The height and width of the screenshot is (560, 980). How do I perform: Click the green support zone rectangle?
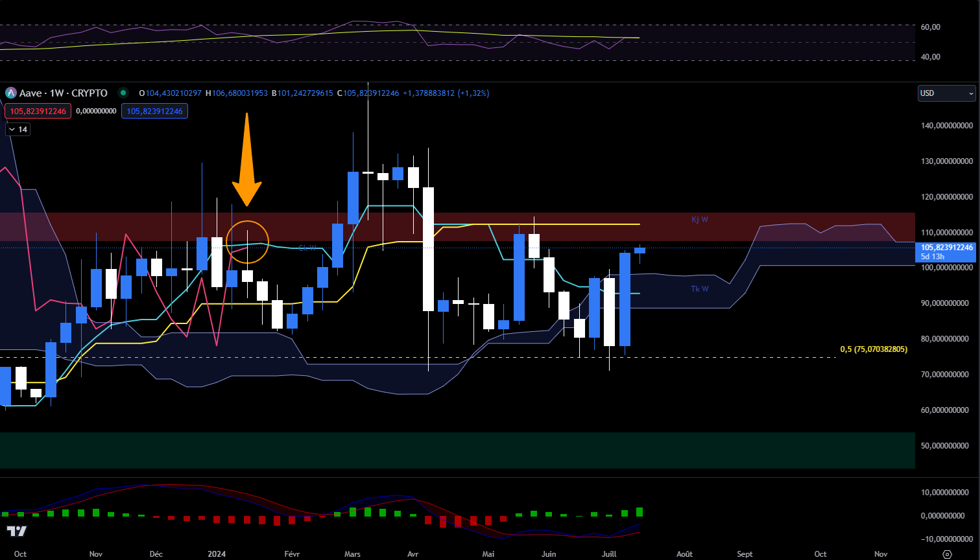coord(454,450)
